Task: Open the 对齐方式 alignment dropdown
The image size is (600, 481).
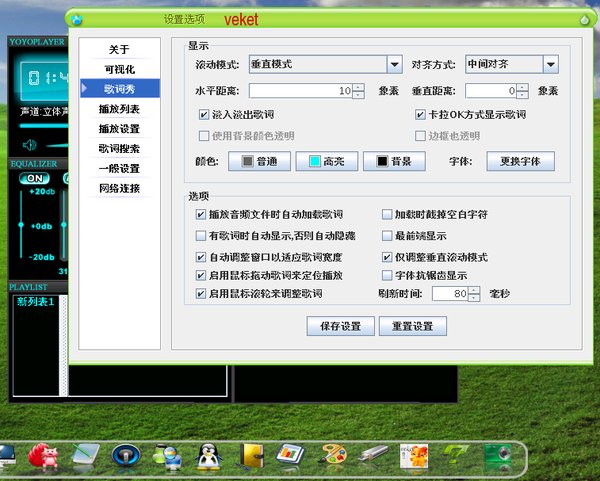Action: point(550,65)
